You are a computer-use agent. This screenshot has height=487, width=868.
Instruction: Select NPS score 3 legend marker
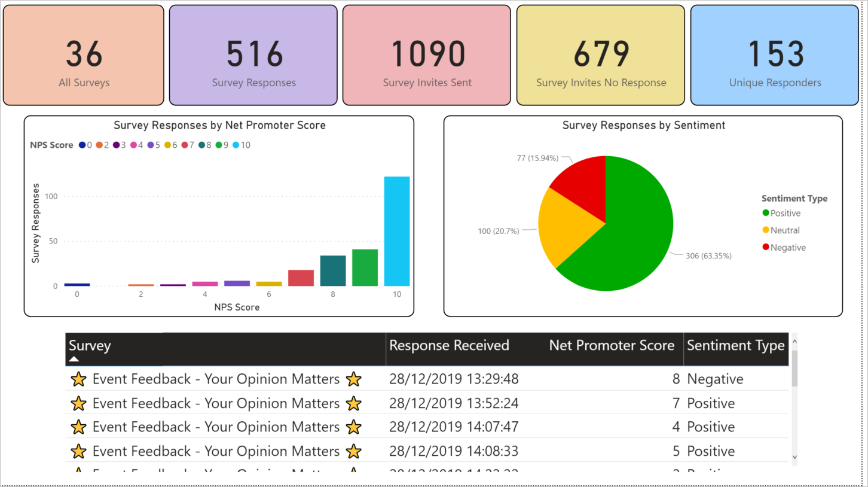tap(117, 145)
